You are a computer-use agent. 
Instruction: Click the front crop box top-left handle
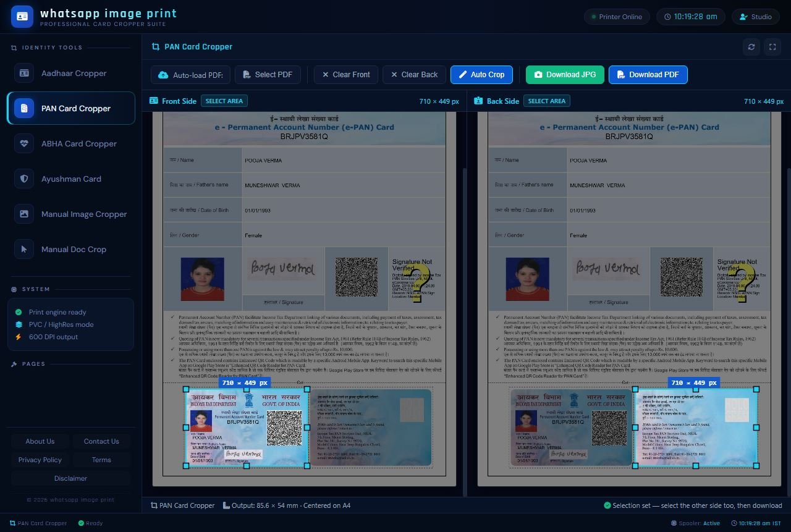pyautogui.click(x=186, y=389)
